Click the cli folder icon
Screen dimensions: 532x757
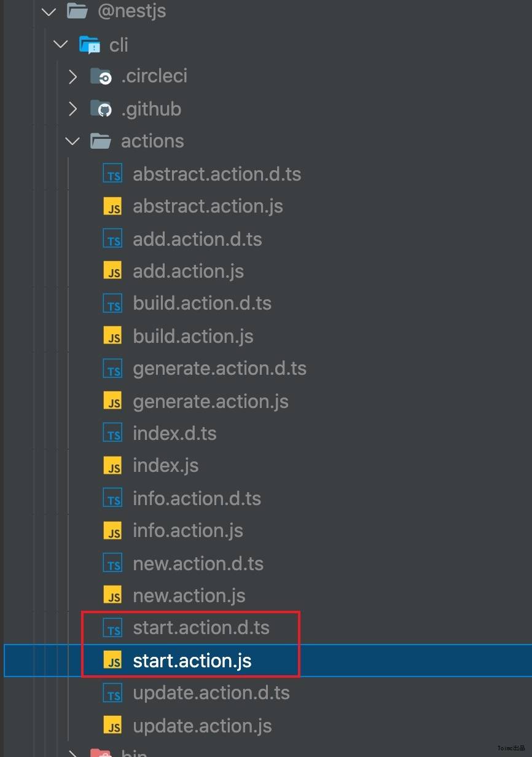[90, 44]
